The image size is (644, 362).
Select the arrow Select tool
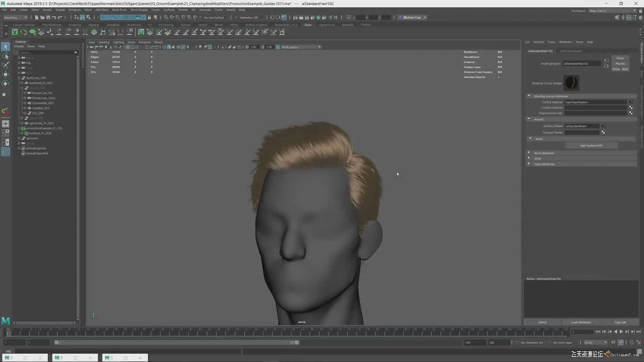point(6,47)
